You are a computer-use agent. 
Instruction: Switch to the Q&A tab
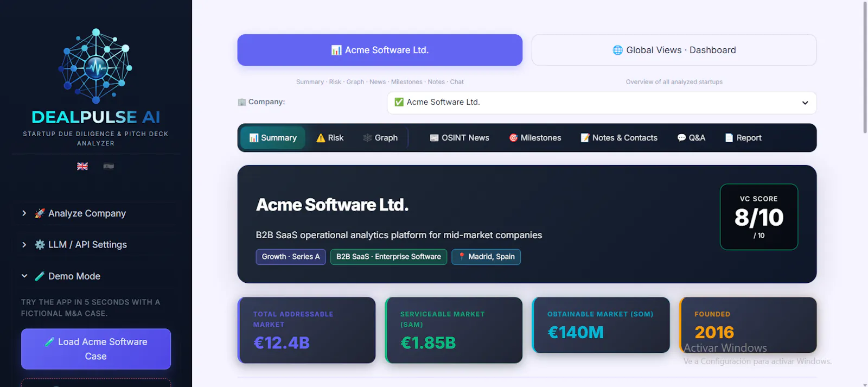tap(691, 138)
